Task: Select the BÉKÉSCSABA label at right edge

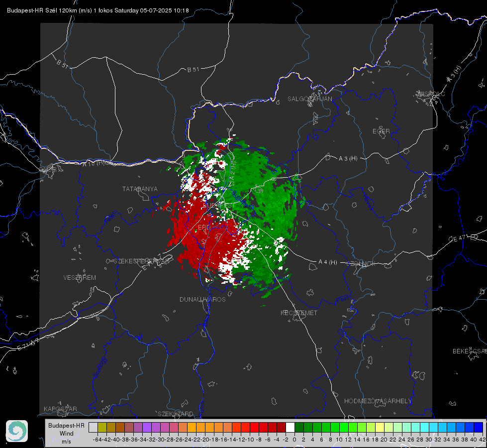Action: click(x=470, y=351)
